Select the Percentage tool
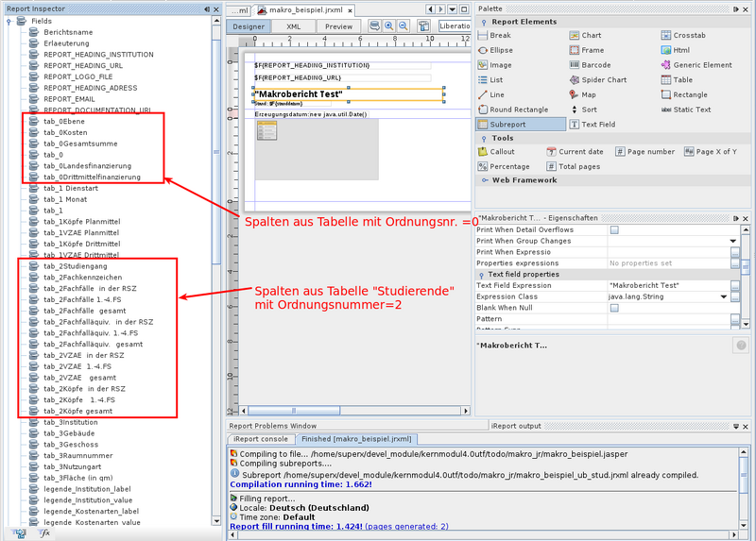 pyautogui.click(x=504, y=167)
